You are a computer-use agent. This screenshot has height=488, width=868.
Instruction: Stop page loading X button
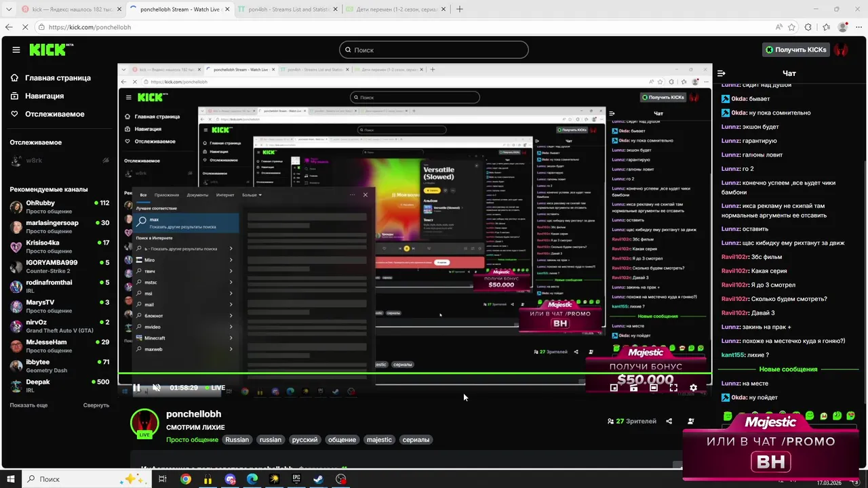[26, 27]
